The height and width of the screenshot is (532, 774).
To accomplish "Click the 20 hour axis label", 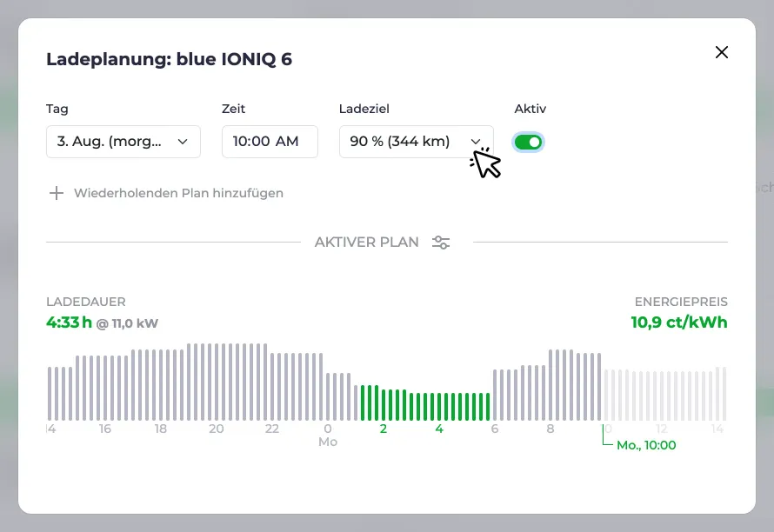I will (217, 429).
